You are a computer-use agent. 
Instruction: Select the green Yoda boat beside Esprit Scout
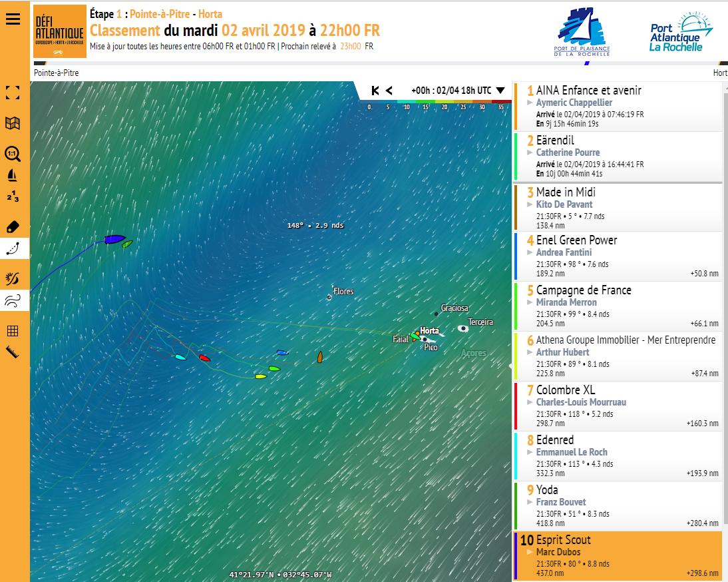point(127,244)
